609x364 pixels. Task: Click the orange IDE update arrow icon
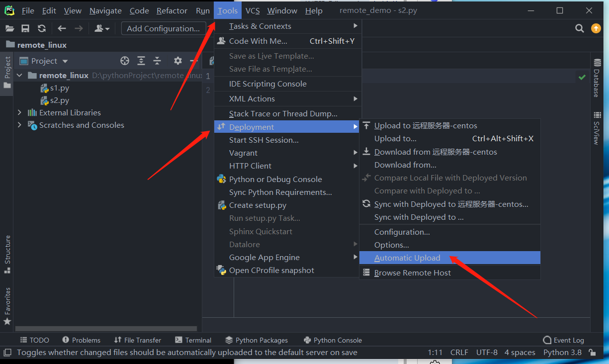pyautogui.click(x=596, y=28)
